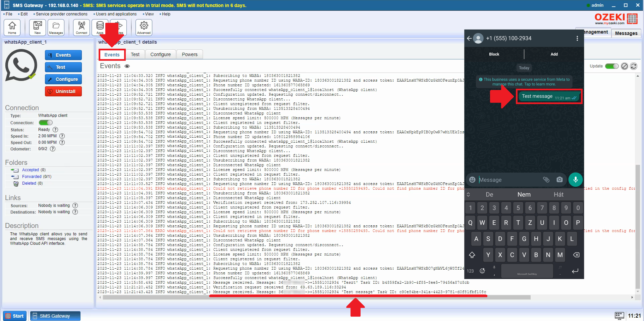Click help icon next to Destinations
The image size is (644, 321).
75,212
